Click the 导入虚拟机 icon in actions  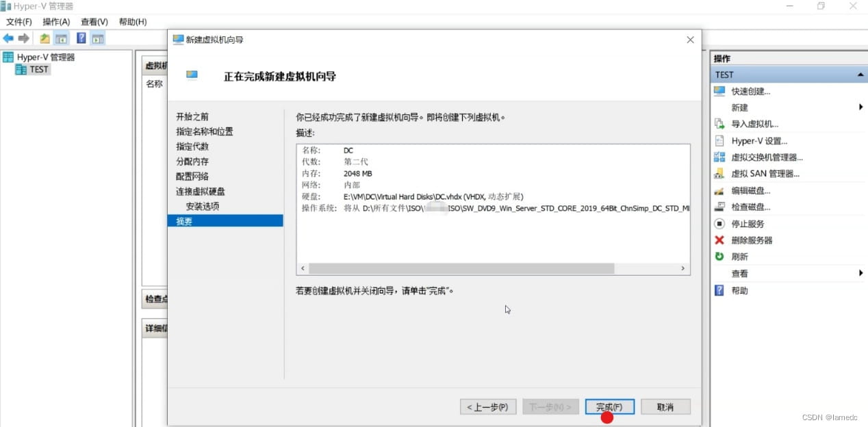[x=719, y=124]
